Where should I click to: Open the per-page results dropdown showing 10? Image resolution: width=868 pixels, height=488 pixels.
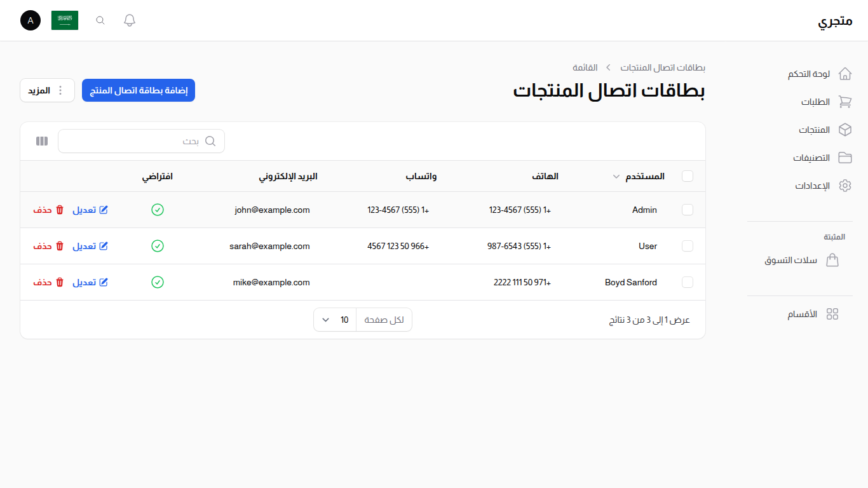[334, 320]
